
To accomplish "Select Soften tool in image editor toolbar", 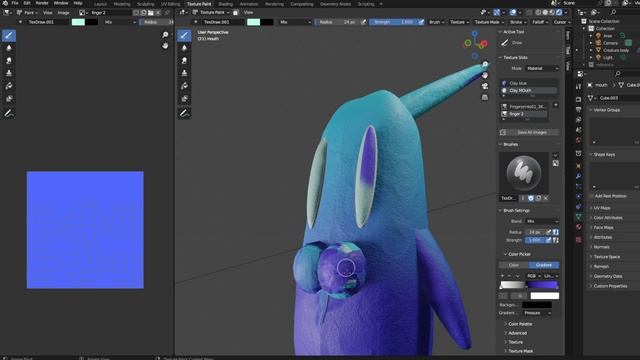I will (x=9, y=48).
